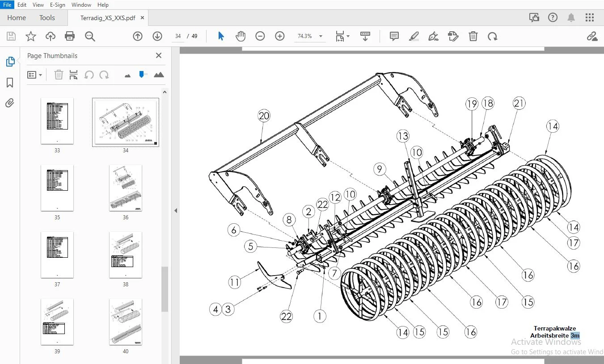The image size is (604, 364).
Task: Open the Edit menu
Action: click(x=22, y=5)
